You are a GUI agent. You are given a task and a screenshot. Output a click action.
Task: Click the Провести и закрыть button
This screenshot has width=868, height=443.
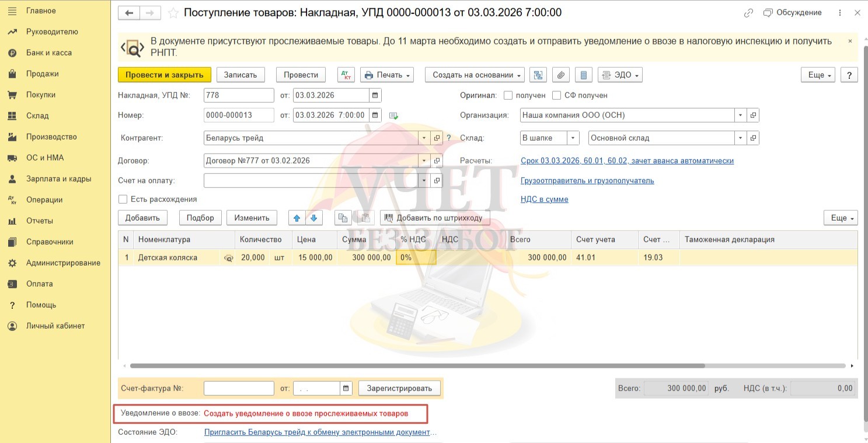(x=164, y=75)
